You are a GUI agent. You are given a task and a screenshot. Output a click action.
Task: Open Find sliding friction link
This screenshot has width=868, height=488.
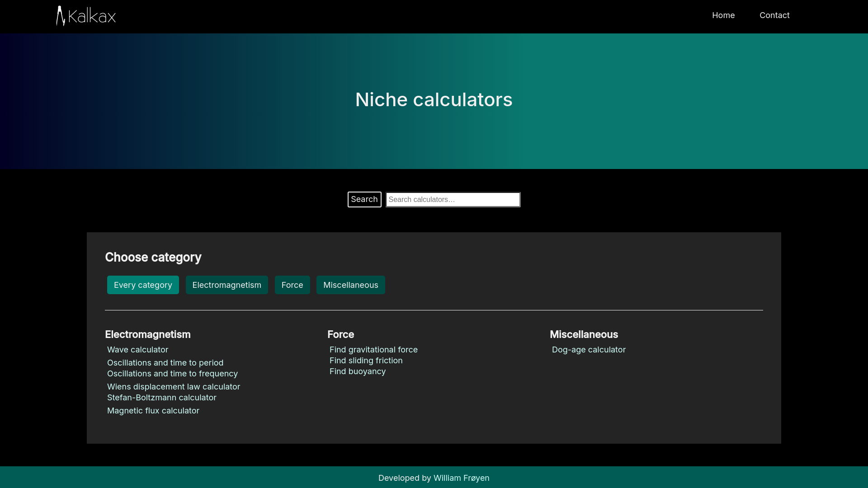click(366, 361)
